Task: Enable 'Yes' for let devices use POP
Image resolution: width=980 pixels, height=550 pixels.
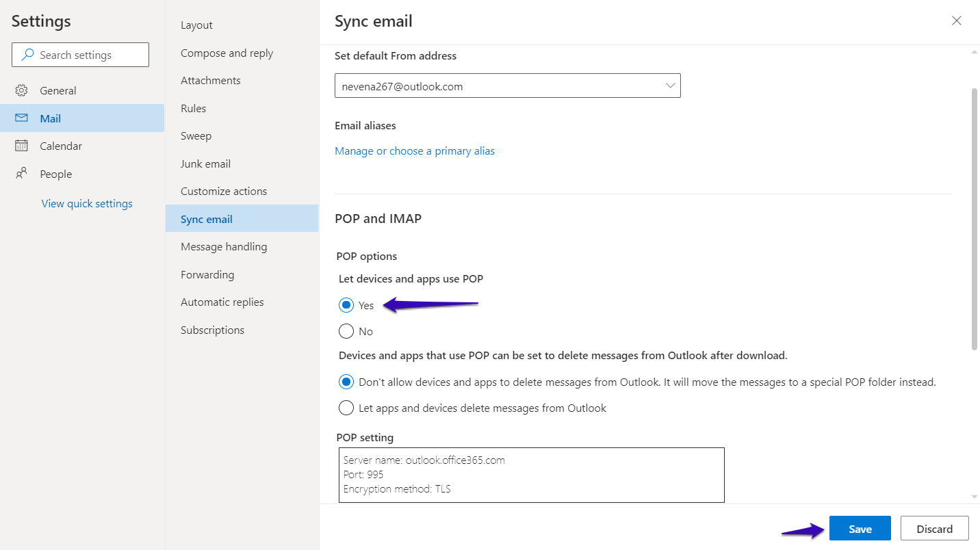Action: point(346,304)
